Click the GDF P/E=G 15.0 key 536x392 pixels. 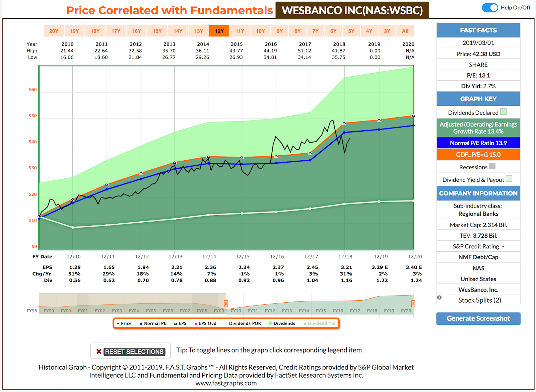[478, 155]
